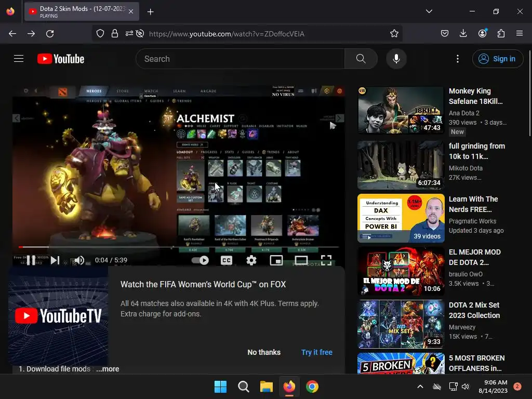Open 5 MOST BROKEN OFFLANERS video title

(x=477, y=363)
